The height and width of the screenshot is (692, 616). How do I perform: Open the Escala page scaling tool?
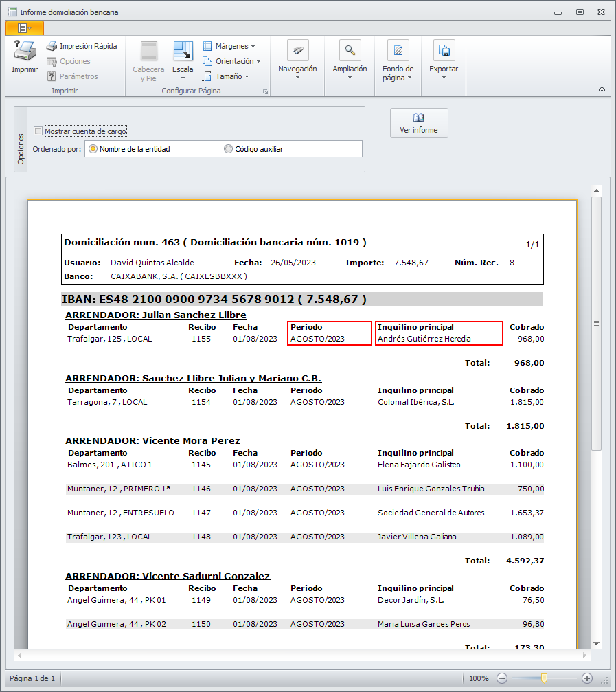point(183,52)
